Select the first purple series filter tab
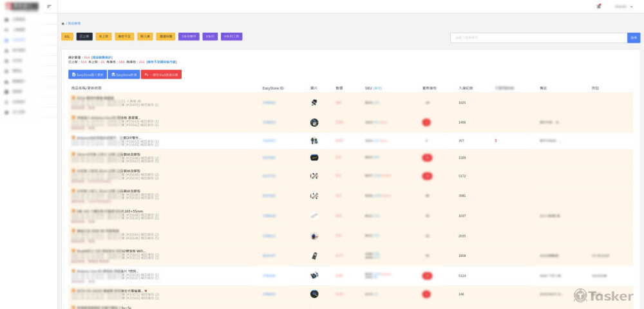Screen dimensions: 644x309 click(x=189, y=37)
